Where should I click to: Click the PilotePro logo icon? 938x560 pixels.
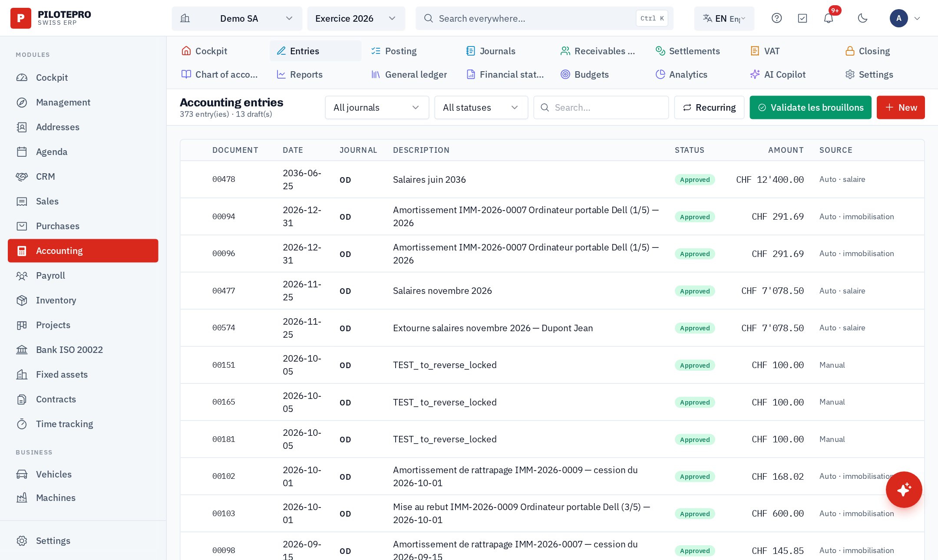[20, 18]
